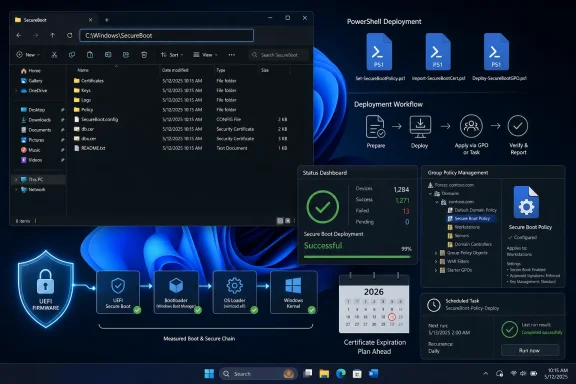576x384 pixels.
Task: Open the Windows Start button on taskbar
Action: tap(209, 374)
